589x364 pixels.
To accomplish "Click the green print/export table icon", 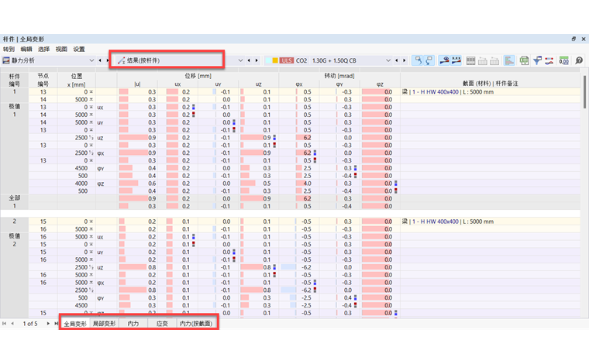I will coord(524,60).
